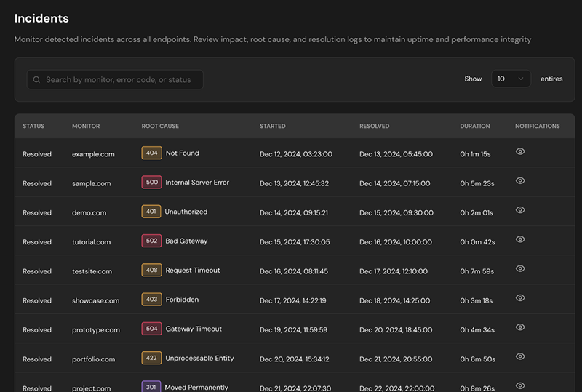The height and width of the screenshot is (392, 582).
Task: Click the Incidents page heading
Action: click(x=41, y=18)
